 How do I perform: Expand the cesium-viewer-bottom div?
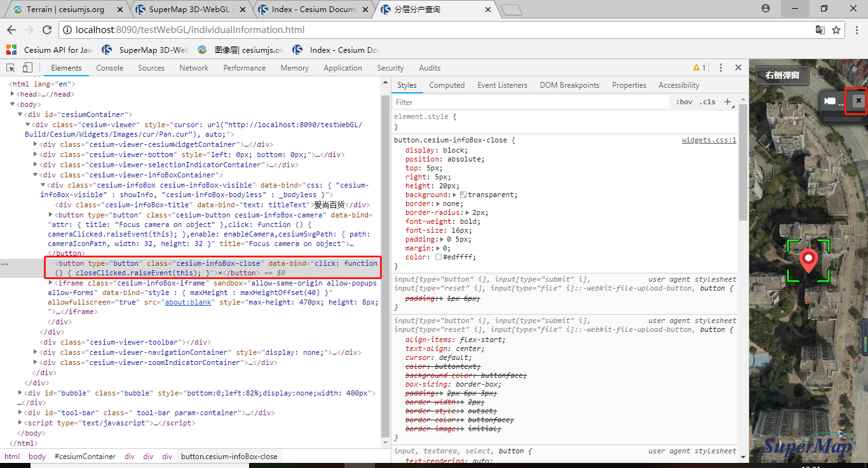[x=36, y=155]
